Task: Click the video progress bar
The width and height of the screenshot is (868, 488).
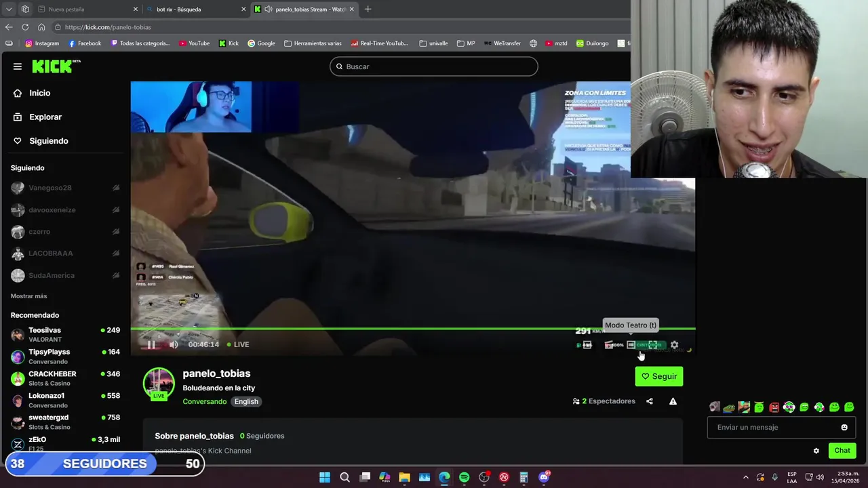Action: point(412,329)
